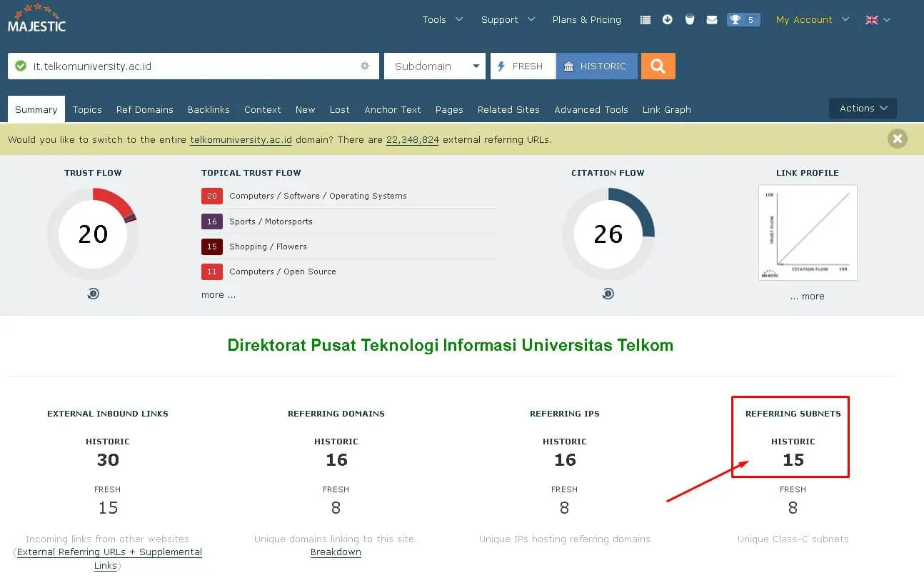Open the Breakdown link under Referring Domains

[336, 552]
